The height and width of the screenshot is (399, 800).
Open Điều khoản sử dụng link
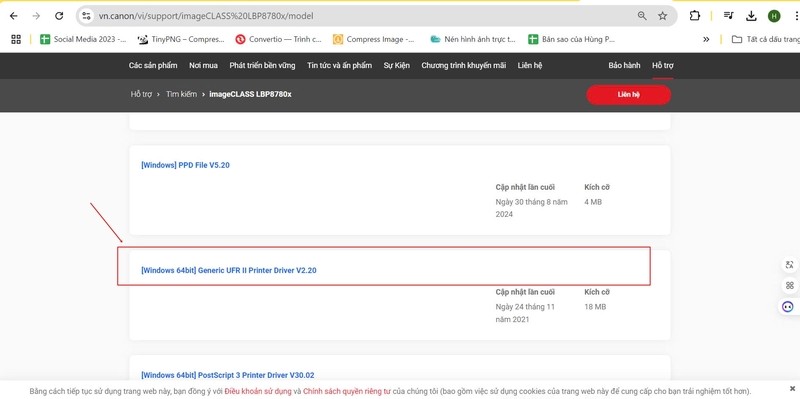coord(258,392)
